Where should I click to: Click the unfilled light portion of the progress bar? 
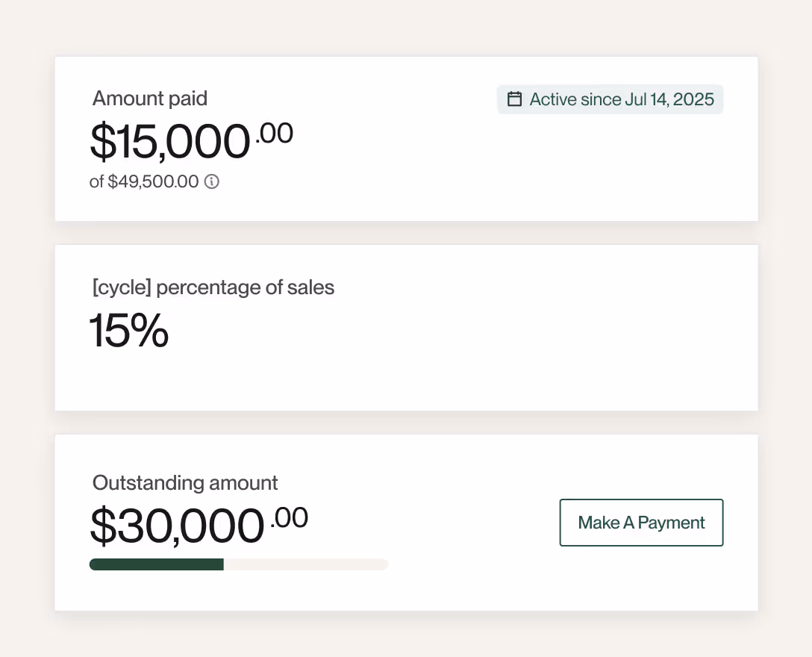pyautogui.click(x=305, y=564)
